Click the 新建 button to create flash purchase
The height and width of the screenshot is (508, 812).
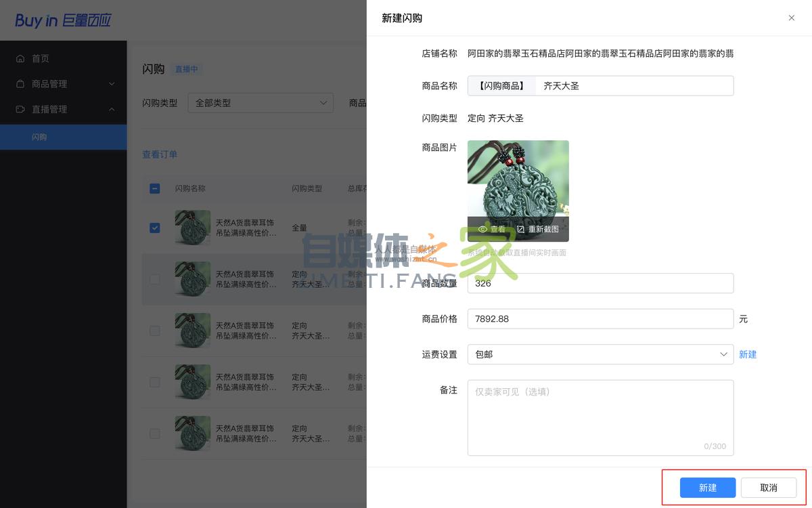pos(706,487)
